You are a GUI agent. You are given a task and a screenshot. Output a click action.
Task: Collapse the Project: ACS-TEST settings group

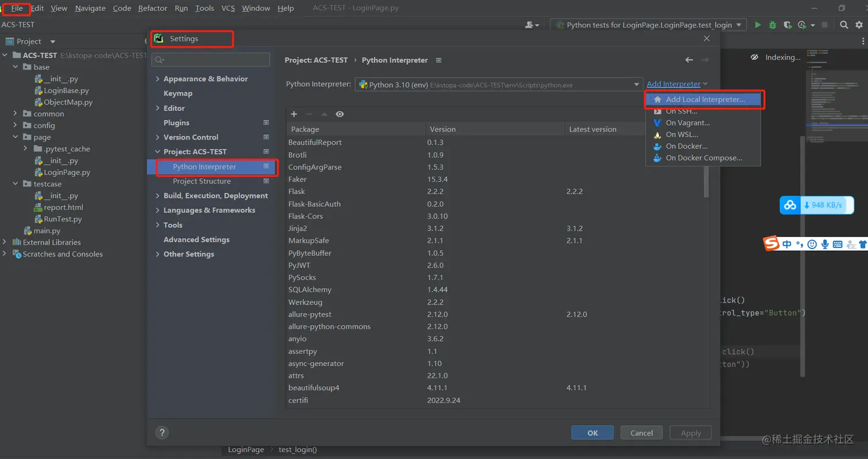coord(158,152)
